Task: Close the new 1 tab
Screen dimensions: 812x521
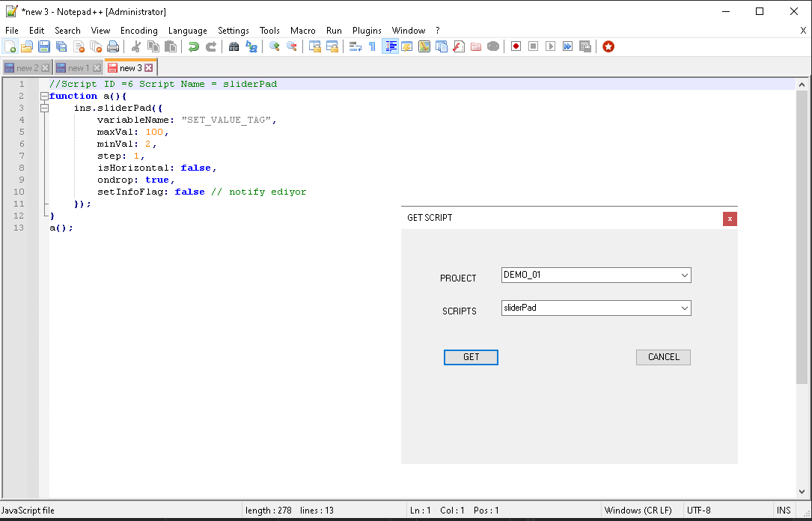Action: pyautogui.click(x=97, y=68)
